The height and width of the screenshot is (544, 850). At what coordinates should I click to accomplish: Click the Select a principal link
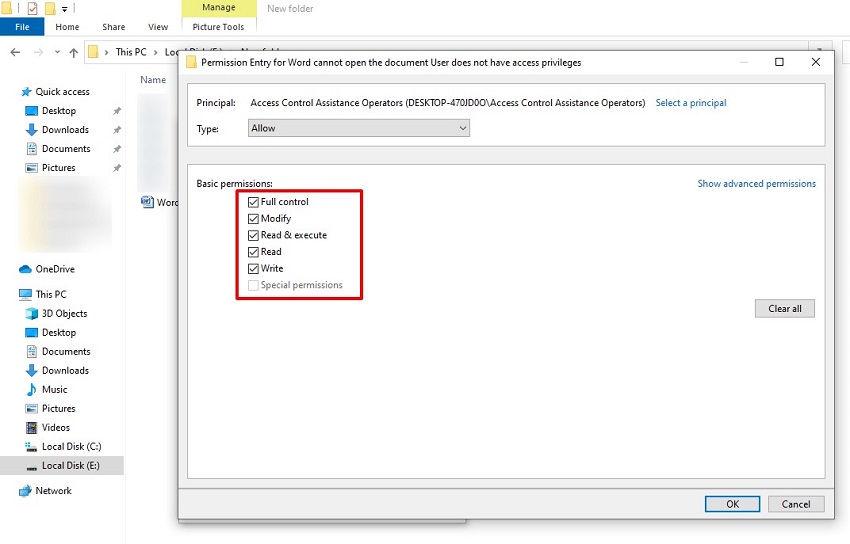click(x=690, y=103)
